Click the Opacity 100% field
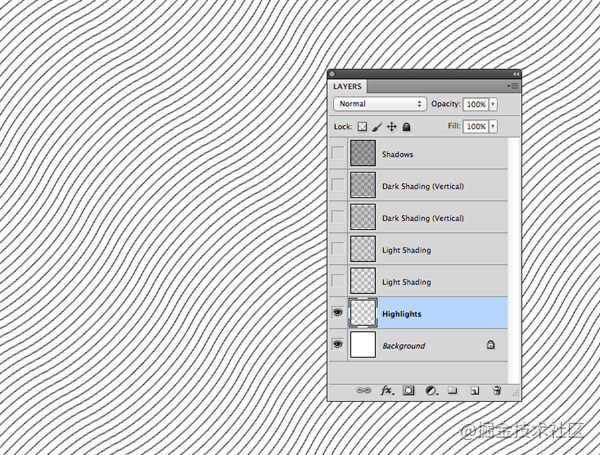 [x=476, y=104]
